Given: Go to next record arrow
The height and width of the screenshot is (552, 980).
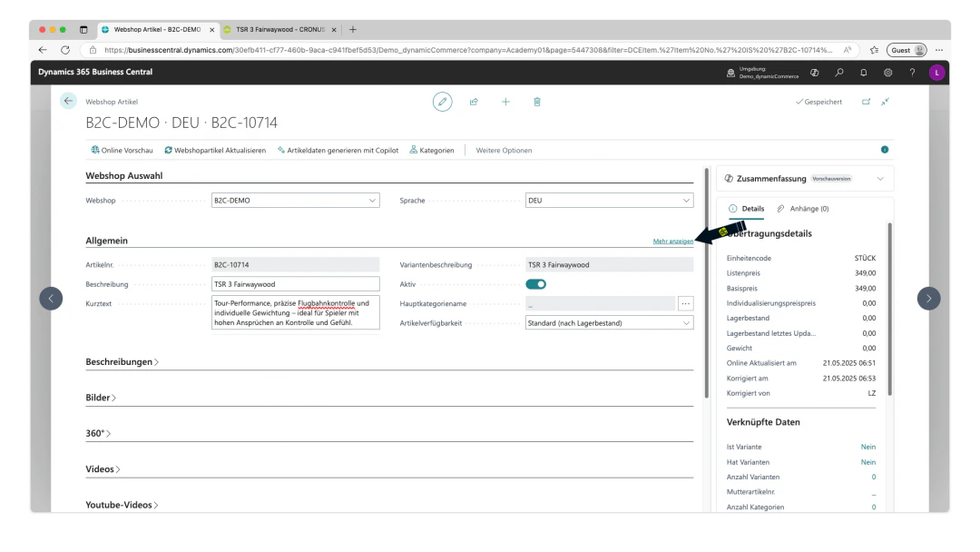Looking at the screenshot, I should pyautogui.click(x=929, y=298).
